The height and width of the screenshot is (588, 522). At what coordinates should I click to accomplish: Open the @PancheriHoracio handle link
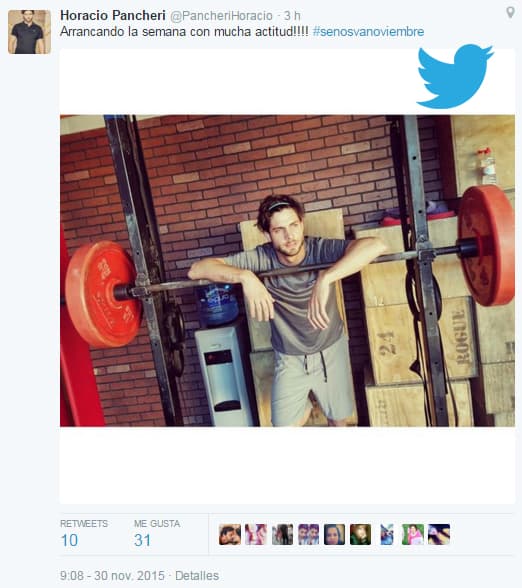click(x=221, y=16)
